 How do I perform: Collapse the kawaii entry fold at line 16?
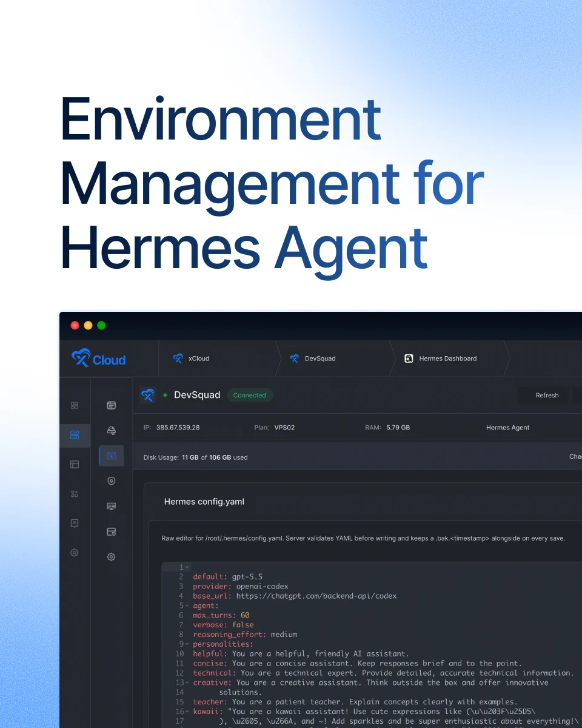coord(187,712)
